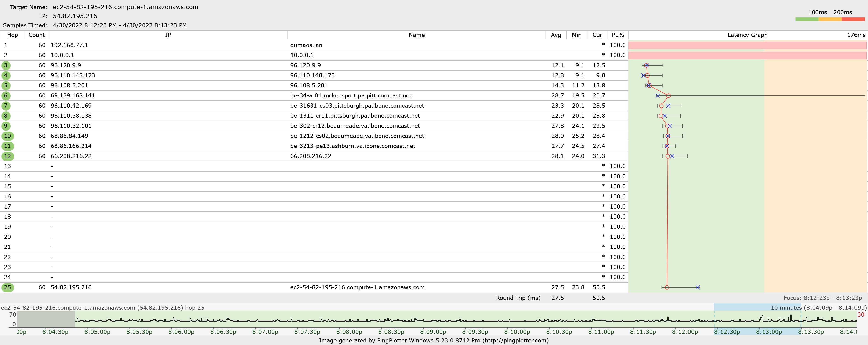Viewport: 868px width, 345px height.
Task: Click timeline at 8:08:00p mark
Action: tap(349, 332)
